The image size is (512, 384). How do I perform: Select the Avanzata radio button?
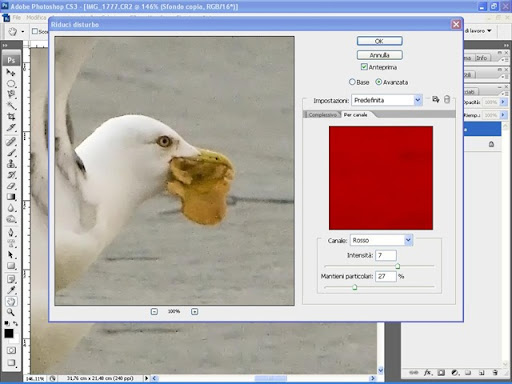(378, 82)
